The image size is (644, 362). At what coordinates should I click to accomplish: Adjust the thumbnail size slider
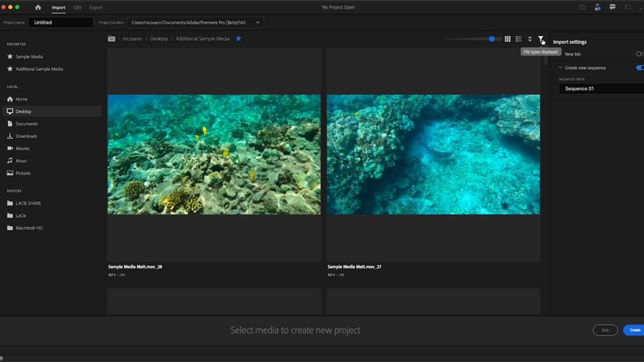point(492,39)
